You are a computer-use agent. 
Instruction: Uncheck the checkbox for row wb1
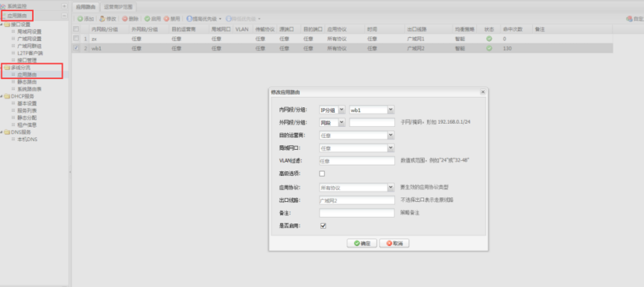pyautogui.click(x=76, y=48)
